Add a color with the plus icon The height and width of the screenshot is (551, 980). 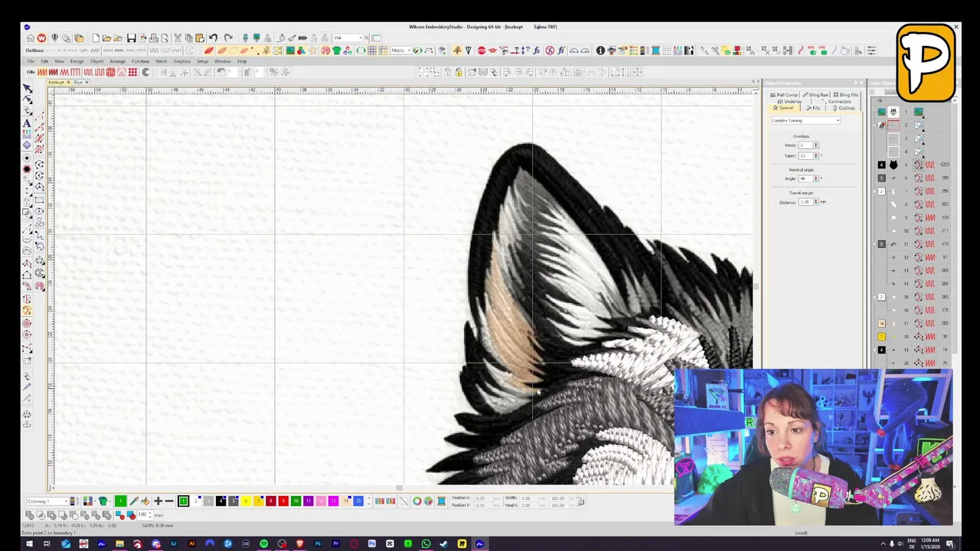click(158, 501)
